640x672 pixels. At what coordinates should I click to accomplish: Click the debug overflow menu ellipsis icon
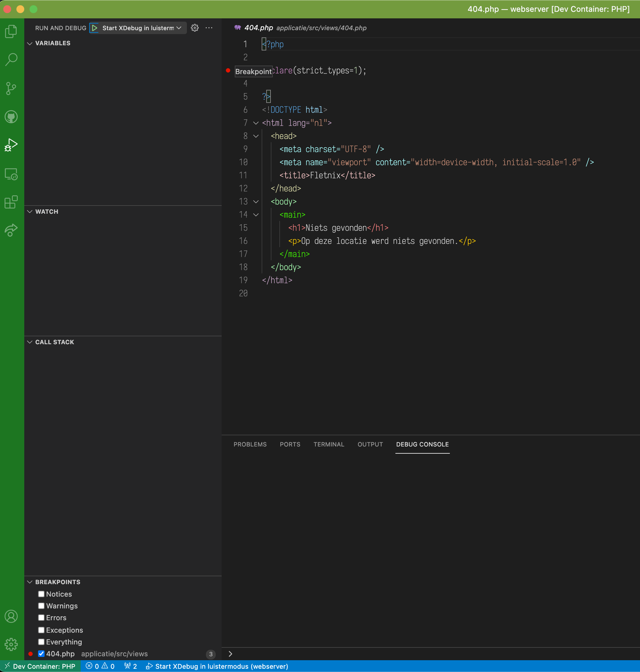point(210,28)
